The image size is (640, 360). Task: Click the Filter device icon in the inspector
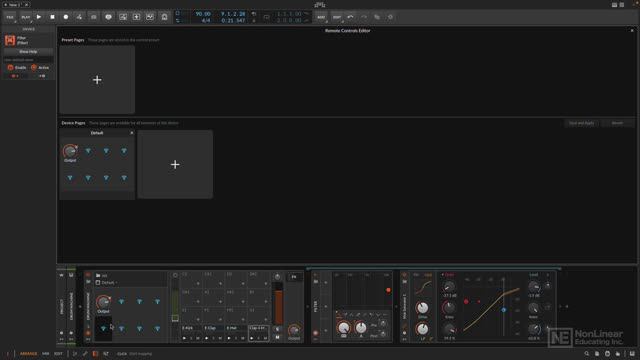pos(10,40)
